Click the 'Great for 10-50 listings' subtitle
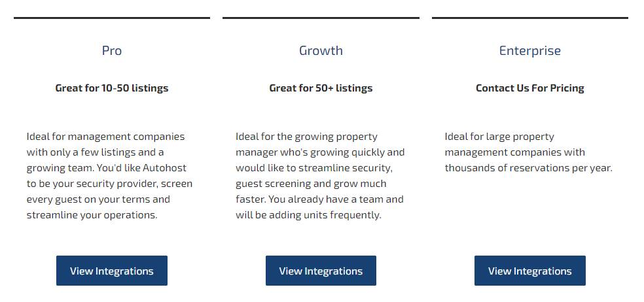This screenshot has height=302, width=644. (x=112, y=88)
